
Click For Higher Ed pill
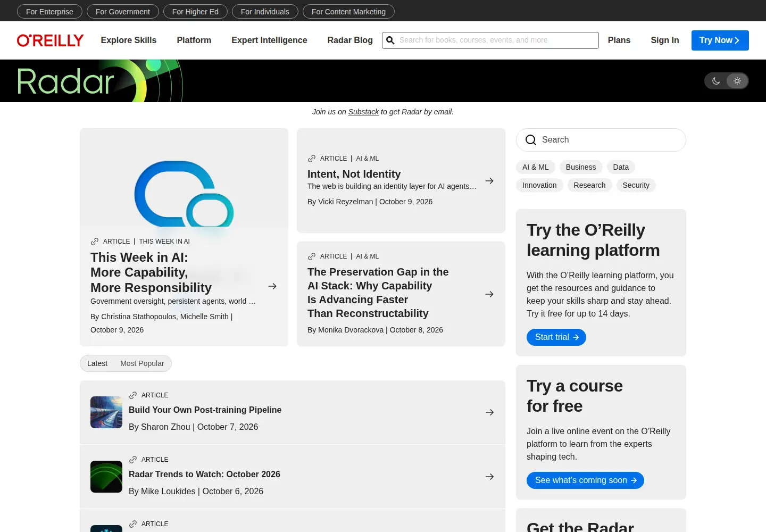pyautogui.click(x=195, y=12)
